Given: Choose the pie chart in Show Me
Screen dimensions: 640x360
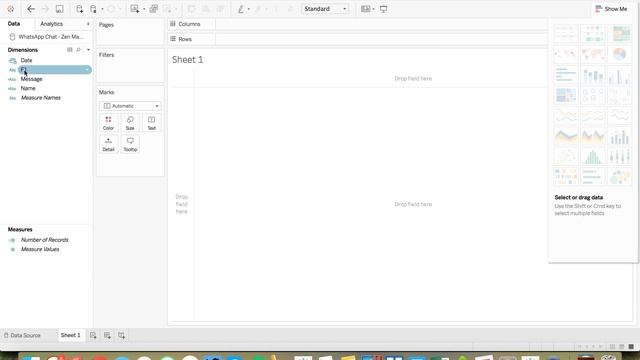Looking at the screenshot, I should point(620,54).
